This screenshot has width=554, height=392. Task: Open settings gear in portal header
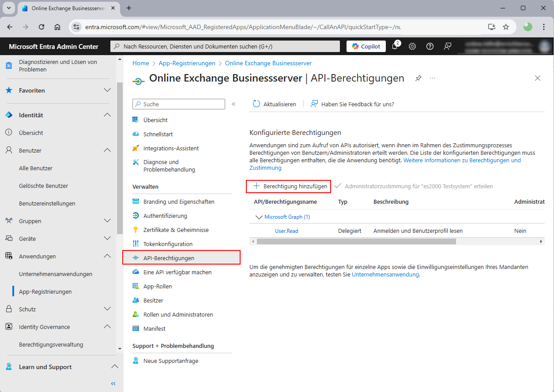point(412,46)
